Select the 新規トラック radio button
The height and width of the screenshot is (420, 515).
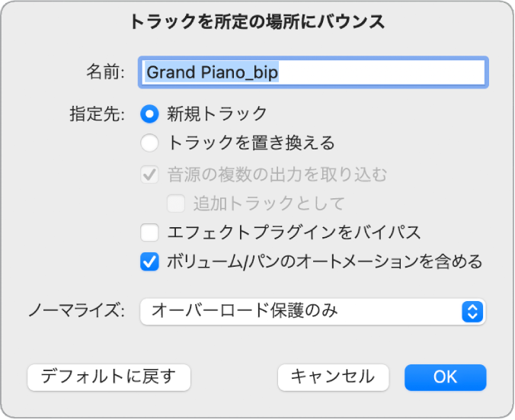(150, 114)
